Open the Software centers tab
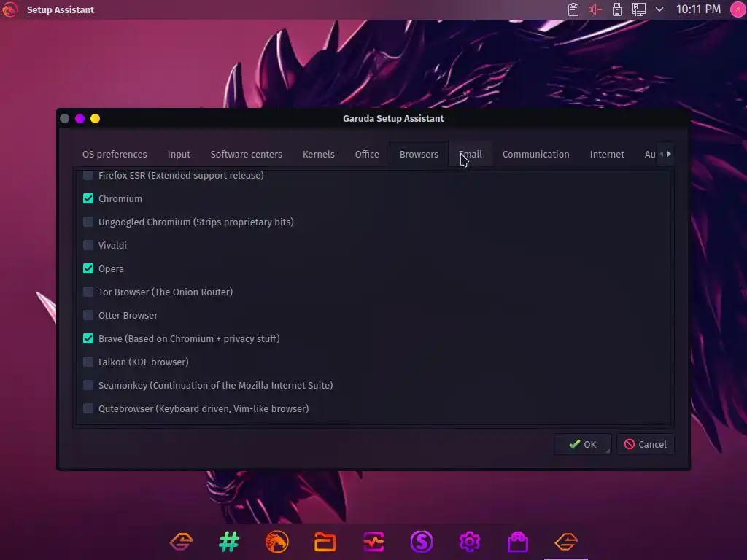 tap(247, 155)
